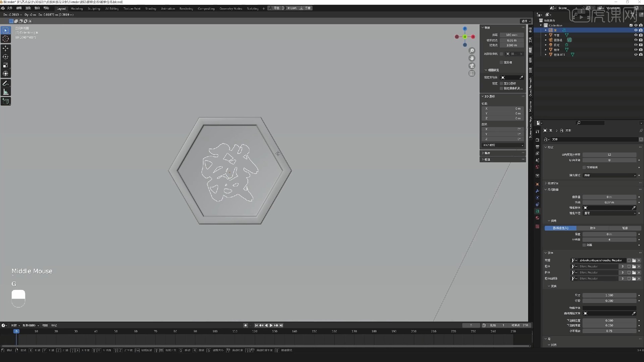Switch to the UV Editing workspace tab
The image size is (644, 362).
point(112,9)
